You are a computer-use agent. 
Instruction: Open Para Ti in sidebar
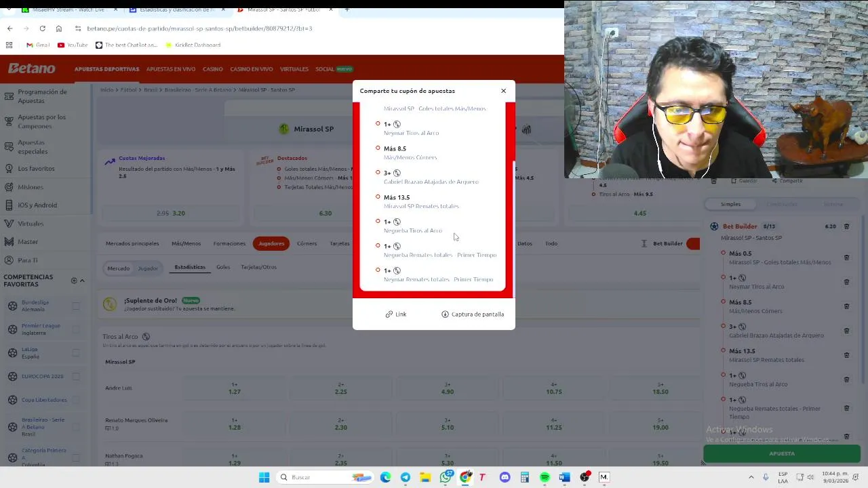pos(28,260)
